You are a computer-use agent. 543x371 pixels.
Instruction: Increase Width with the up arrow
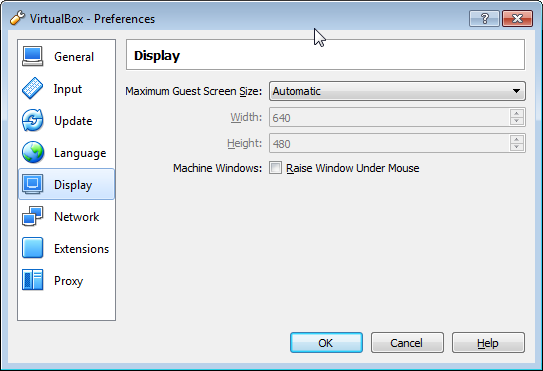517,113
